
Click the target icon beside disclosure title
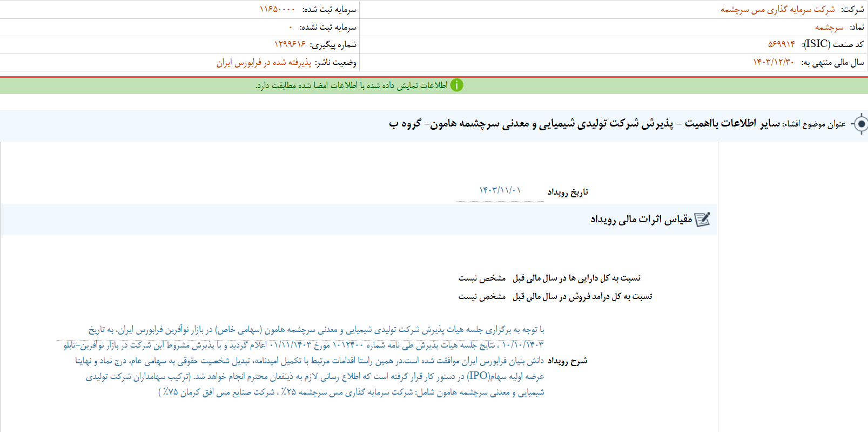tap(861, 124)
